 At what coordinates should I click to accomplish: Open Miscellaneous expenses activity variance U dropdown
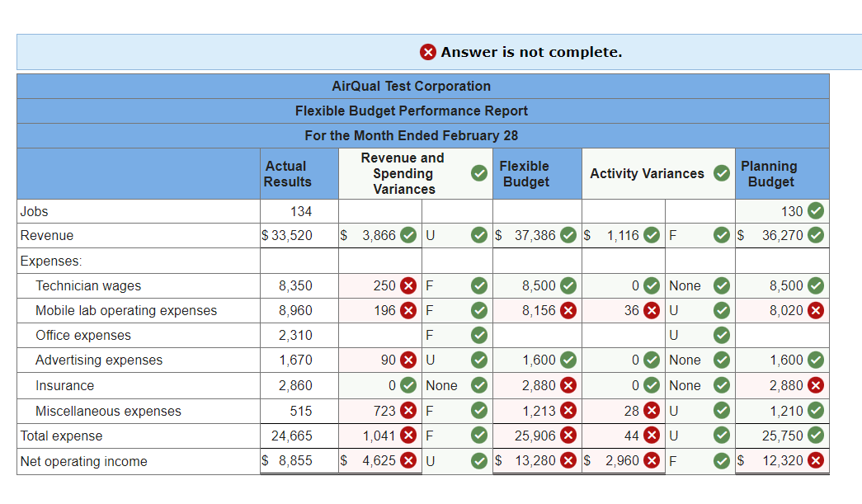699,411
